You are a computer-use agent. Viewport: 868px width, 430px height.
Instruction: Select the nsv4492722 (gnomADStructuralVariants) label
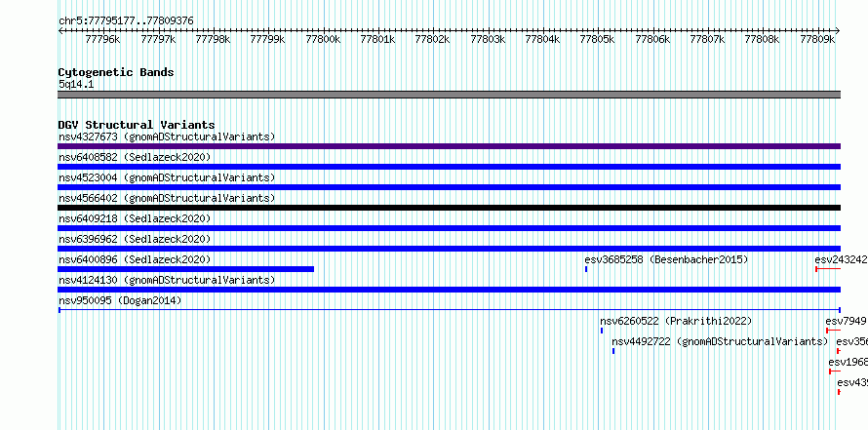(x=720, y=341)
